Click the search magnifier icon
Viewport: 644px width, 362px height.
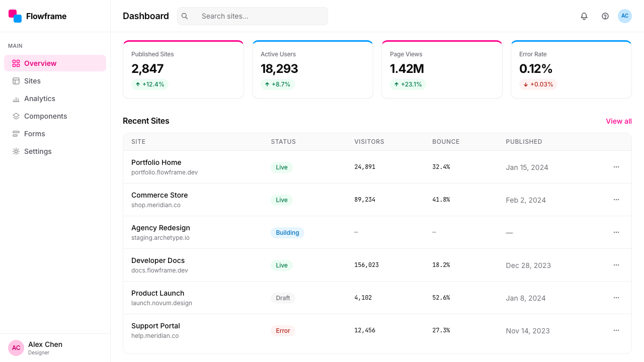tap(185, 16)
